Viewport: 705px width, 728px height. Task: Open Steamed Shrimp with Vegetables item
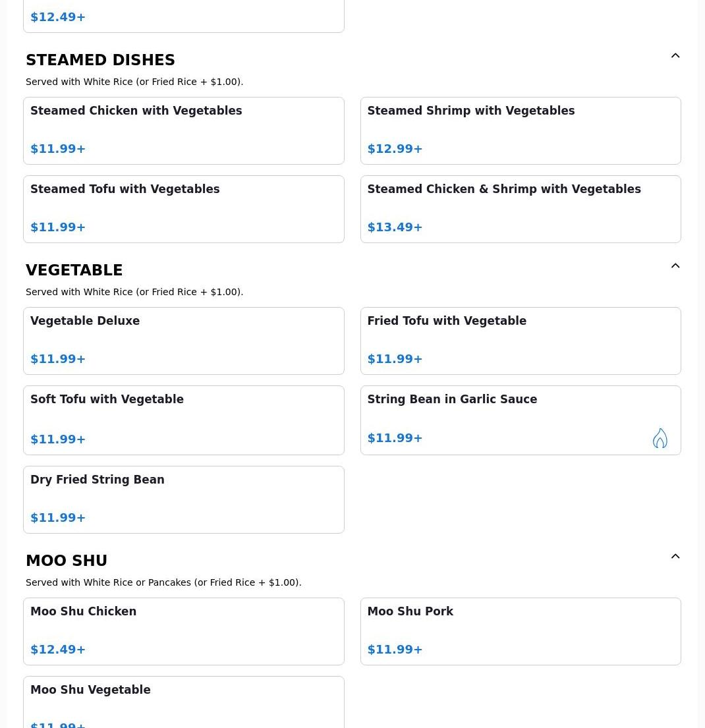tap(520, 130)
